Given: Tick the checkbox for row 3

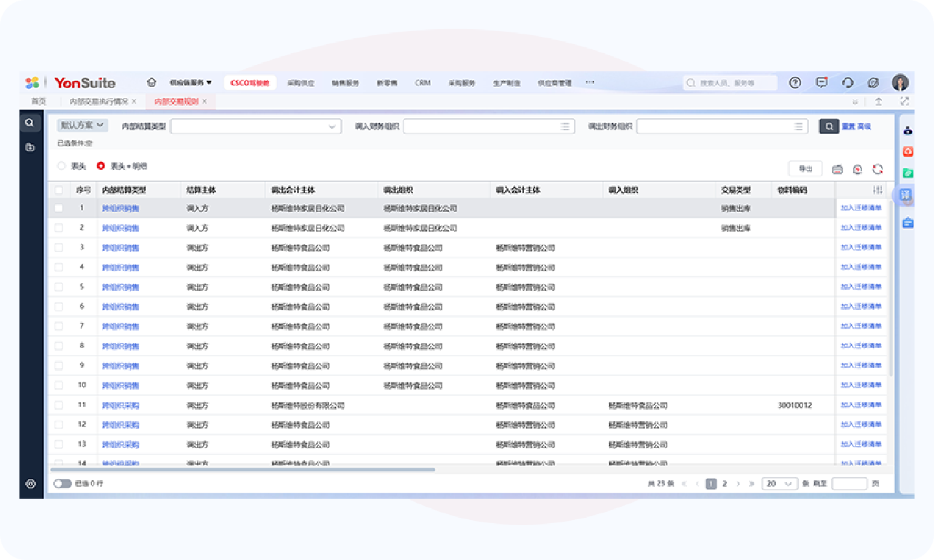Looking at the screenshot, I should pyautogui.click(x=59, y=248).
